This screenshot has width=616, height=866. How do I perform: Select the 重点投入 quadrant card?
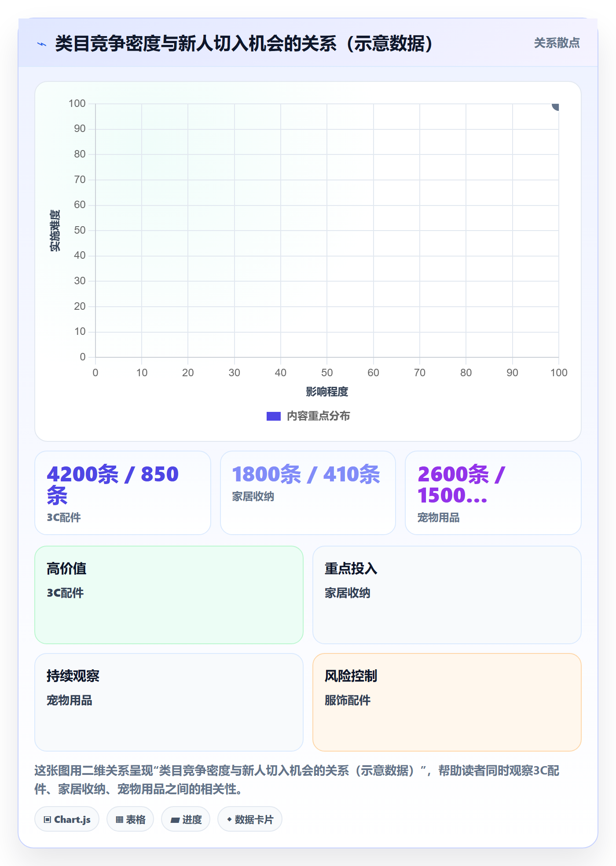[447, 595]
